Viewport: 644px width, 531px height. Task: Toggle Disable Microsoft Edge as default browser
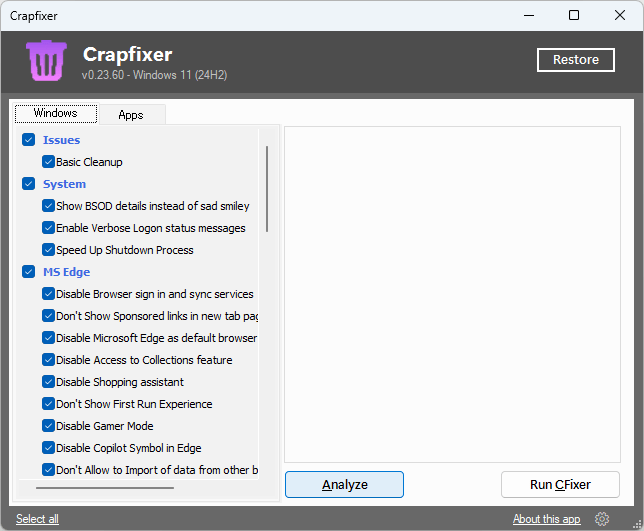tap(48, 338)
